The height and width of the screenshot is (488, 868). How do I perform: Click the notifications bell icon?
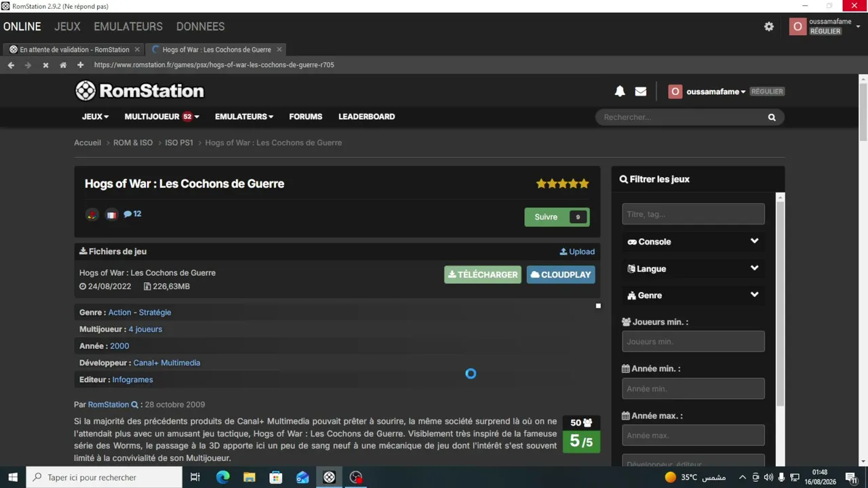point(620,91)
